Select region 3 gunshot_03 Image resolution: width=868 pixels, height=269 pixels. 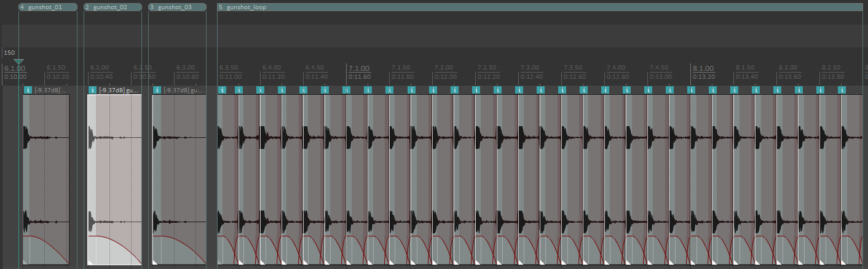pos(177,7)
